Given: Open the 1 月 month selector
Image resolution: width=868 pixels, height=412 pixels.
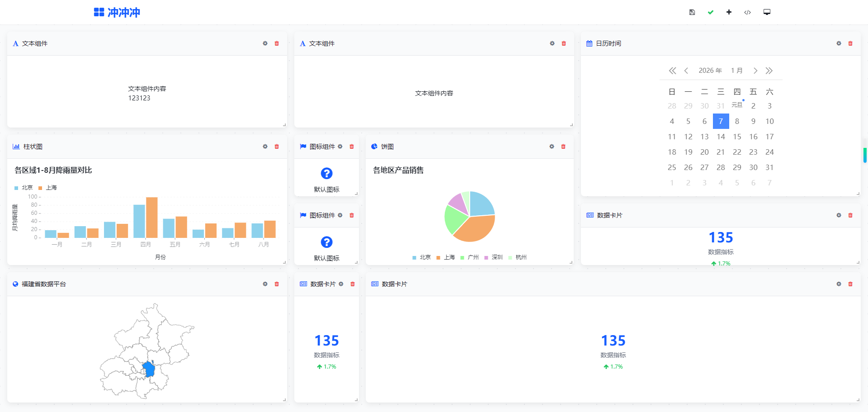Looking at the screenshot, I should tap(736, 71).
